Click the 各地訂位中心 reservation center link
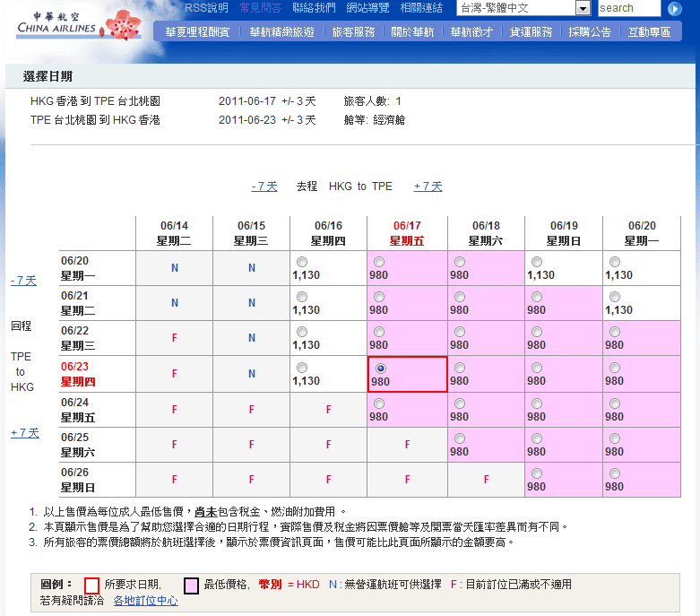Image resolution: width=700 pixels, height=616 pixels. pos(145,601)
